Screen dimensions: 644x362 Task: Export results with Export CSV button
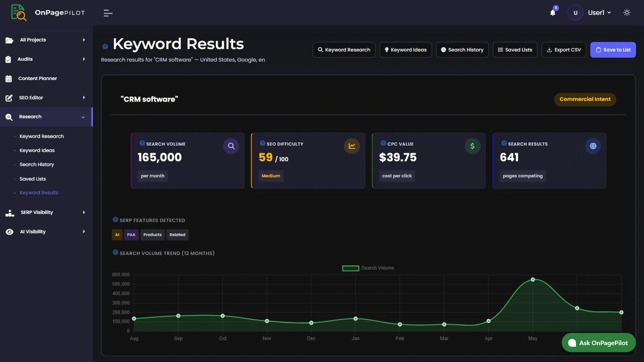tap(563, 50)
